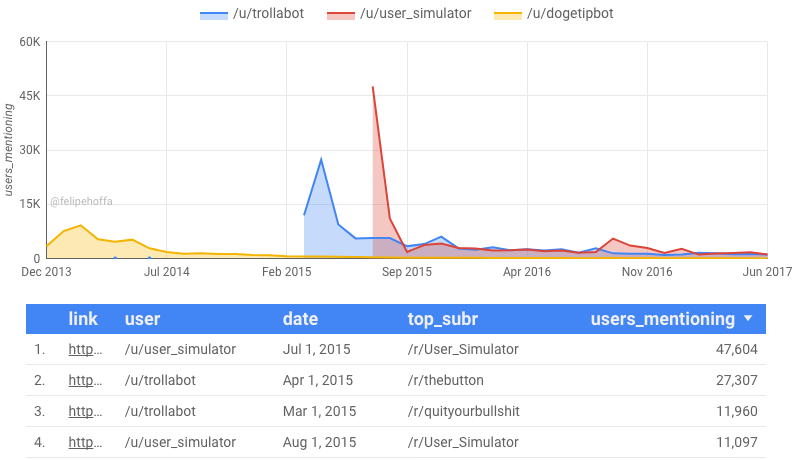794x460 pixels.
Task: Click the red /u/user_simulator legend swatch
Action: pyautogui.click(x=340, y=15)
